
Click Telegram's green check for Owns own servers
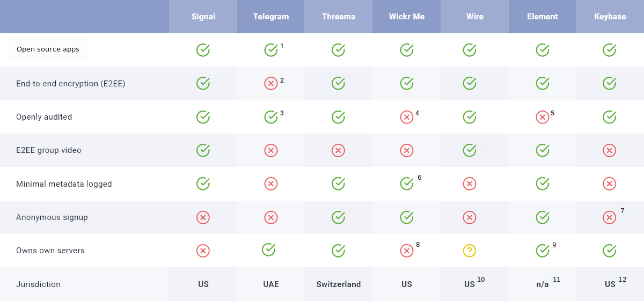tap(269, 249)
